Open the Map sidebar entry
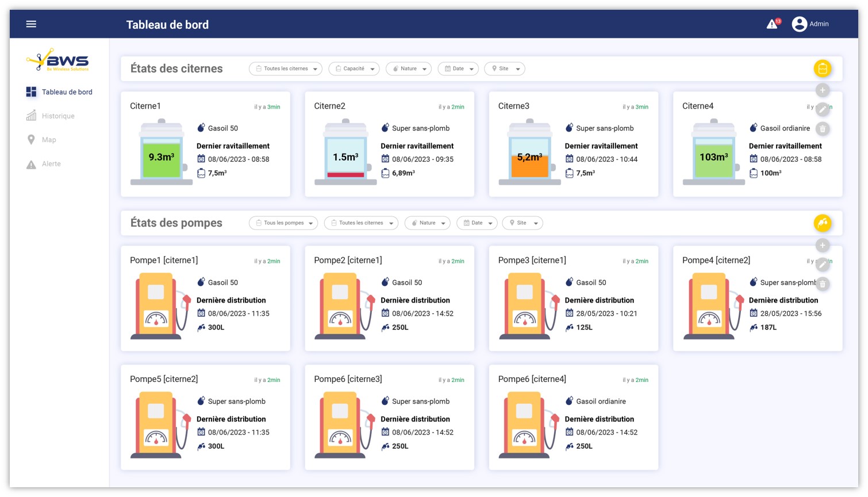Screen dimensions: 868x497 click(49, 139)
